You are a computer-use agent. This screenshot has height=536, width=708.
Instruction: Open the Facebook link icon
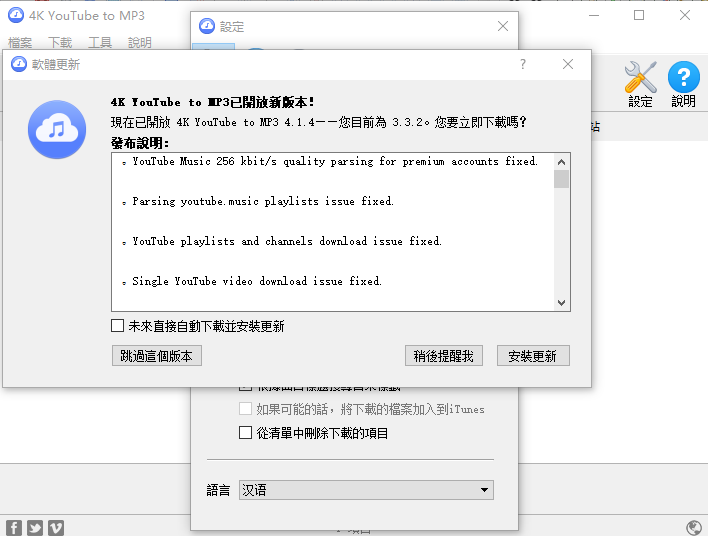pyautogui.click(x=14, y=528)
